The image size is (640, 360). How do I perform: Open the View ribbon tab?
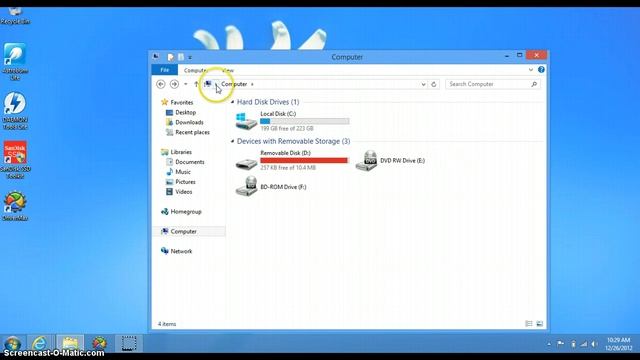(228, 70)
